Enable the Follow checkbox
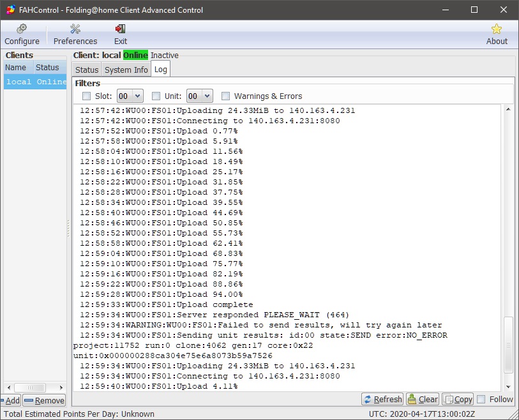 (x=481, y=399)
